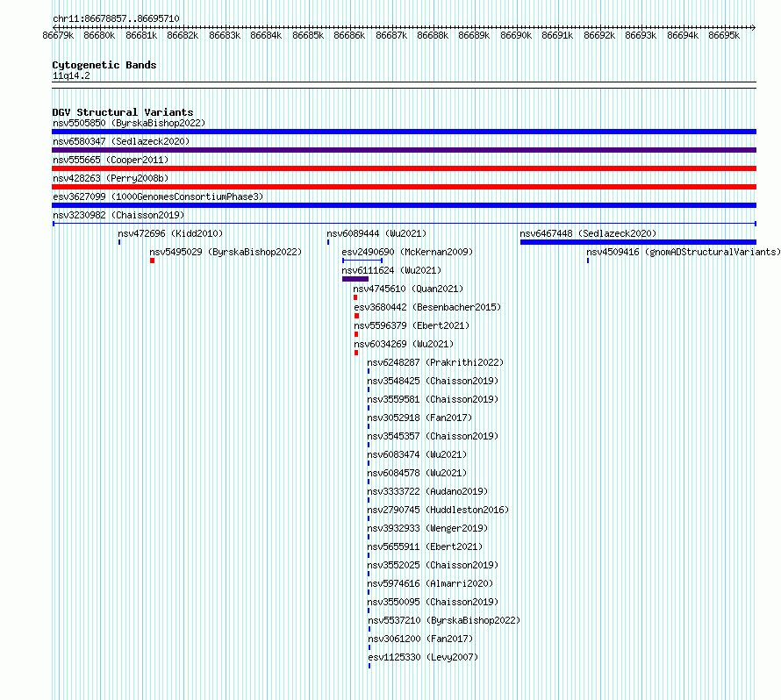Viewport: 781px width, 700px height.
Task: Click esv2490690 (McKernan2009) label
Action: [x=407, y=252]
